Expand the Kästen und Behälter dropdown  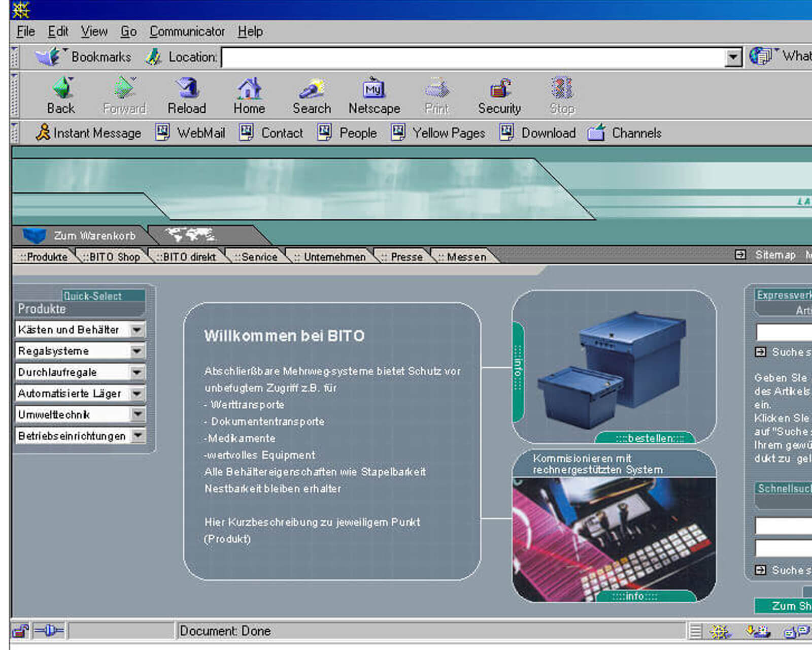pyautogui.click(x=137, y=330)
